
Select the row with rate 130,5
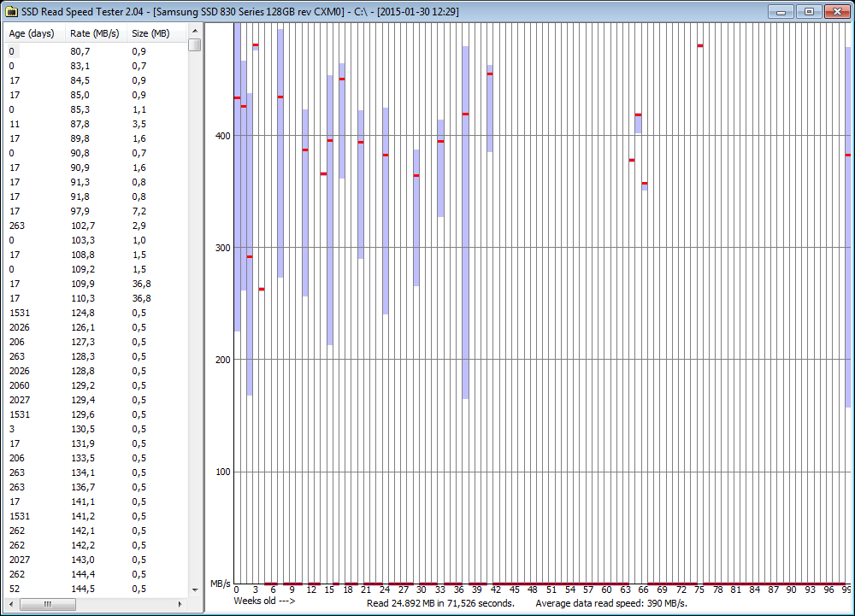point(96,429)
